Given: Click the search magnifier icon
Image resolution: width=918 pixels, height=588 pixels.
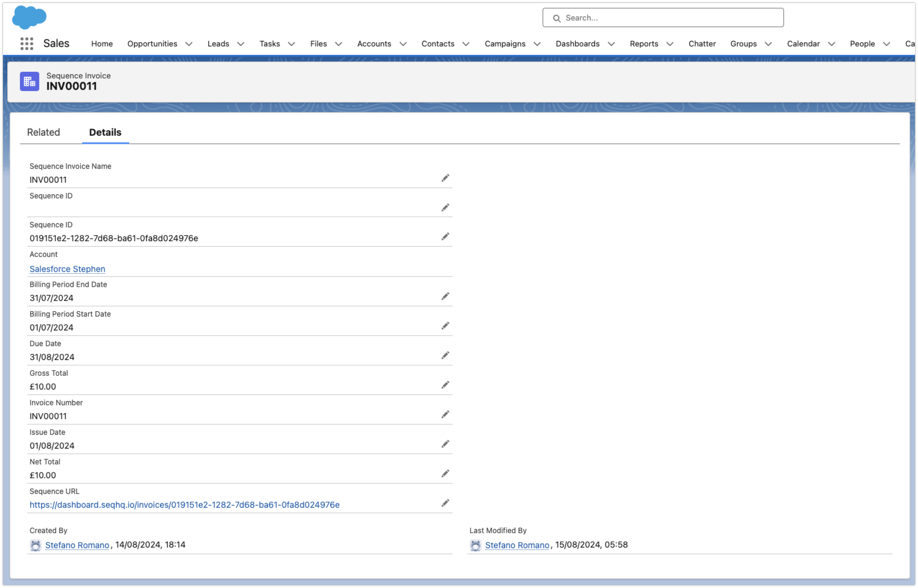Looking at the screenshot, I should [556, 18].
